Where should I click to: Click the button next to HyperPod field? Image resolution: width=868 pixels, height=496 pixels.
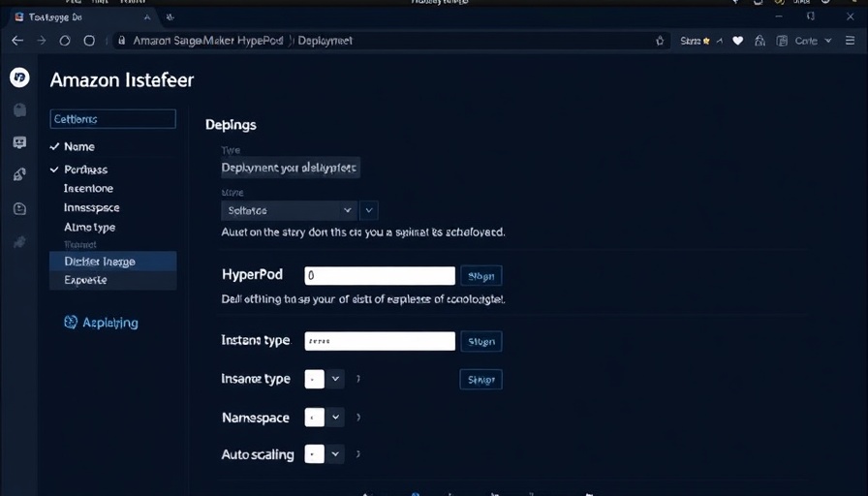coord(481,276)
